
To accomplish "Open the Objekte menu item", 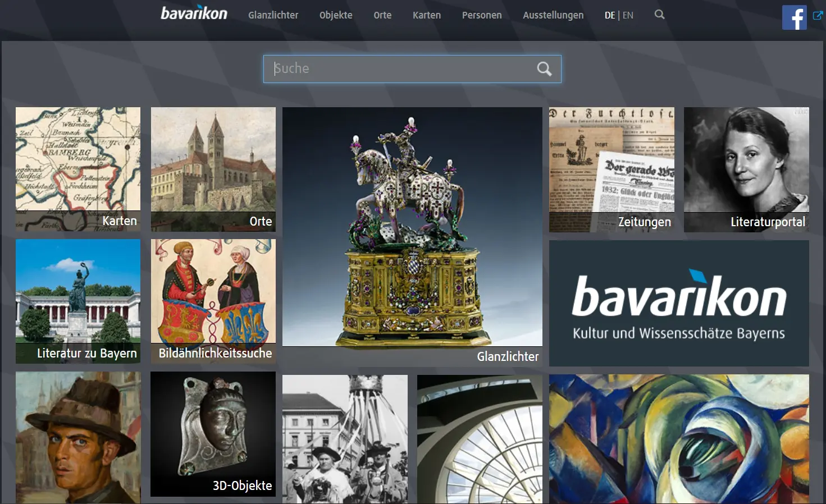I will click(x=336, y=15).
